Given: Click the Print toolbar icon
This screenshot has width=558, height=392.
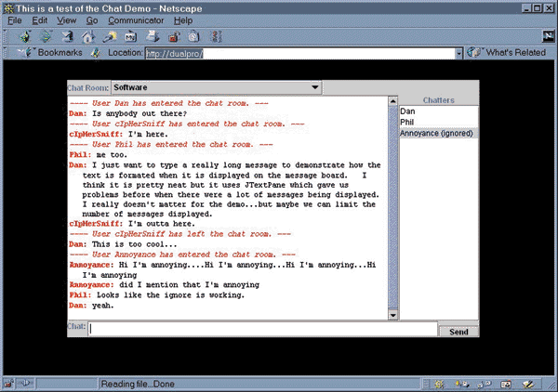Looking at the screenshot, I should (x=151, y=37).
